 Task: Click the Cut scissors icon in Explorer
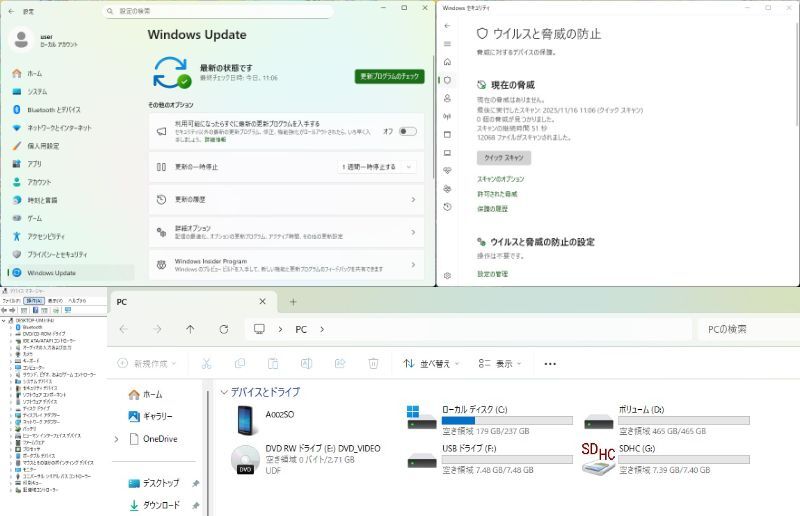[x=206, y=363]
